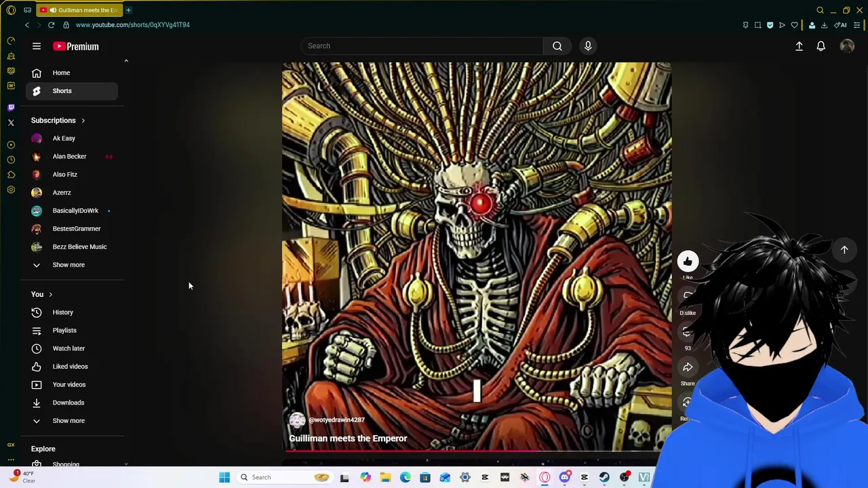Click the YouTube search input field
The height and width of the screenshot is (488, 868).
click(x=422, y=46)
